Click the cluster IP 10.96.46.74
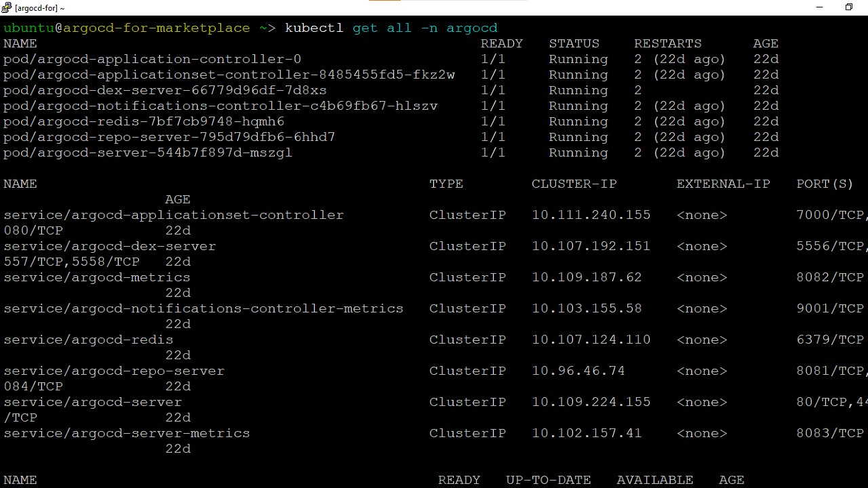 578,371
